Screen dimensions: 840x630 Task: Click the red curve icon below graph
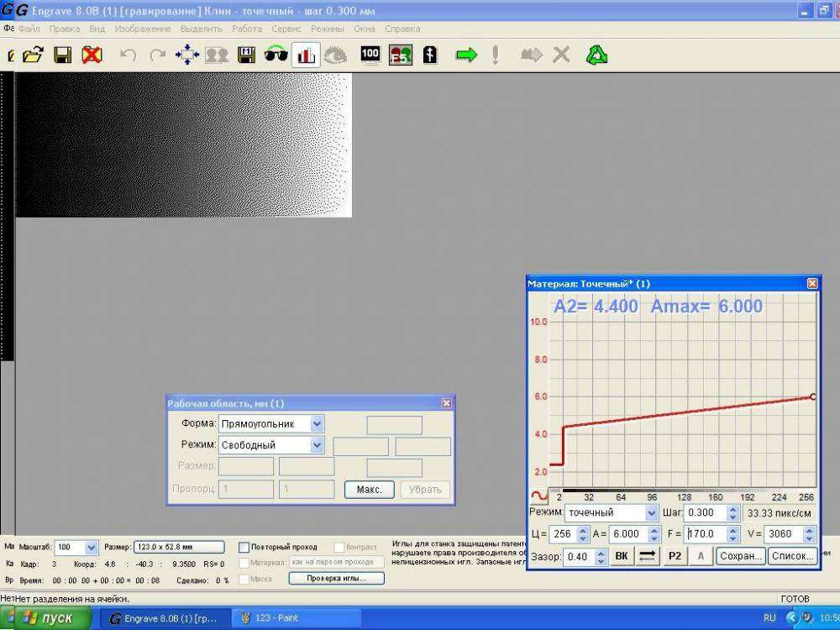point(538,496)
